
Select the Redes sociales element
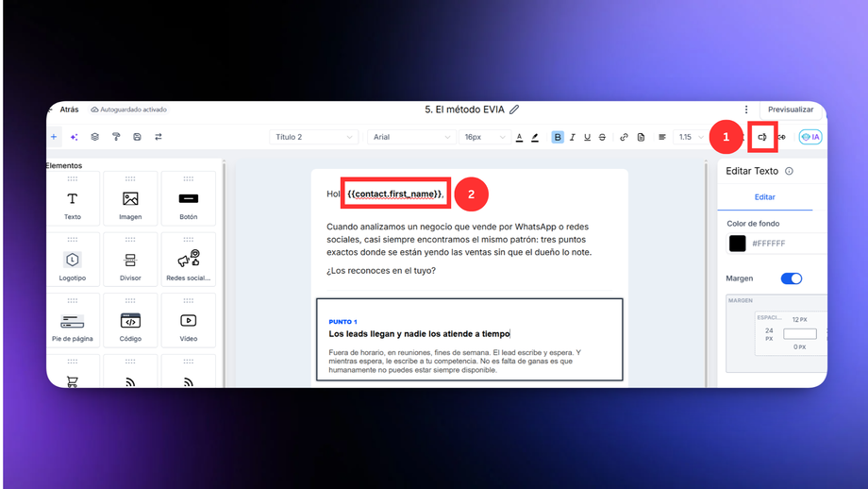pos(188,261)
